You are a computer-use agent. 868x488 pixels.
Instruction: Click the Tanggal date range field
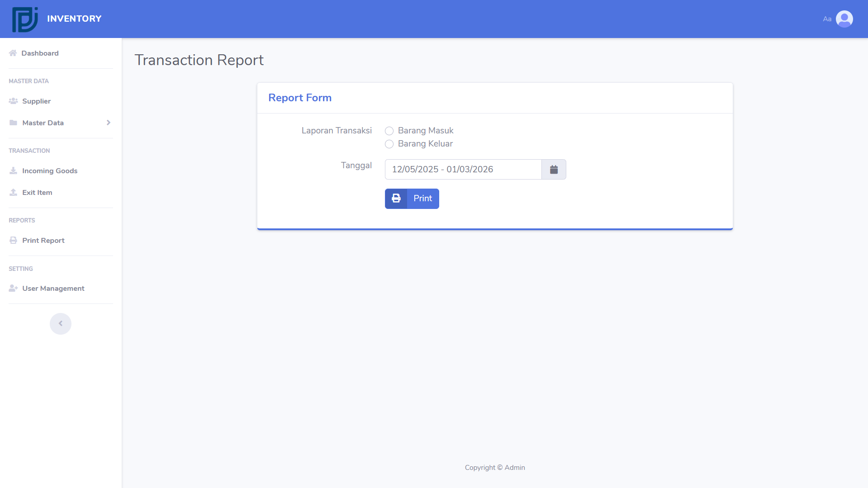(463, 170)
